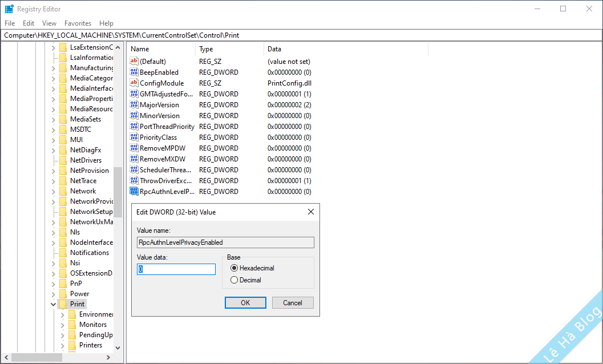
Task: Collapse the Print key in tree
Action: pos(53,305)
